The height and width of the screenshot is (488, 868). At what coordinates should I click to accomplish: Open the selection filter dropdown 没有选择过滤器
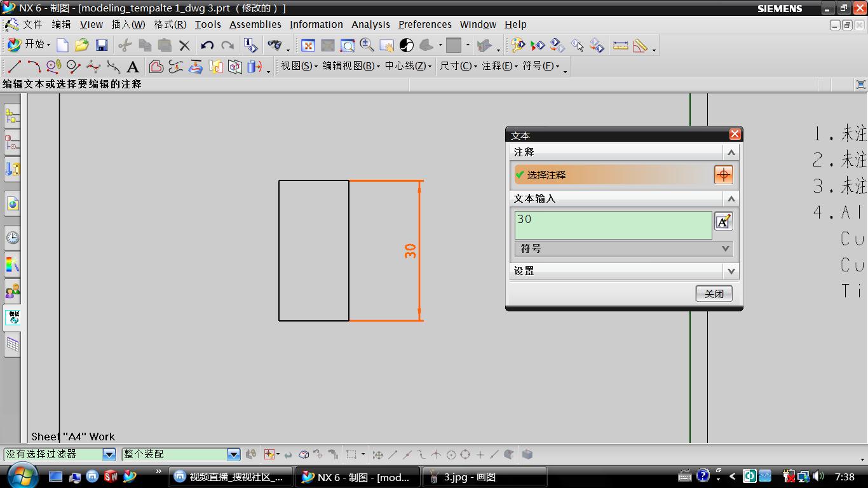(60, 454)
